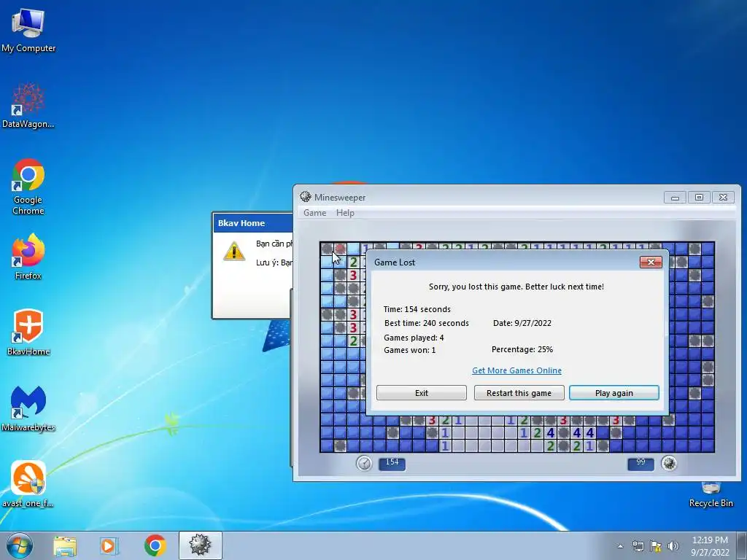This screenshot has height=560, width=747.
Task: Select the Recycle Bin desktop icon
Action: click(711, 495)
